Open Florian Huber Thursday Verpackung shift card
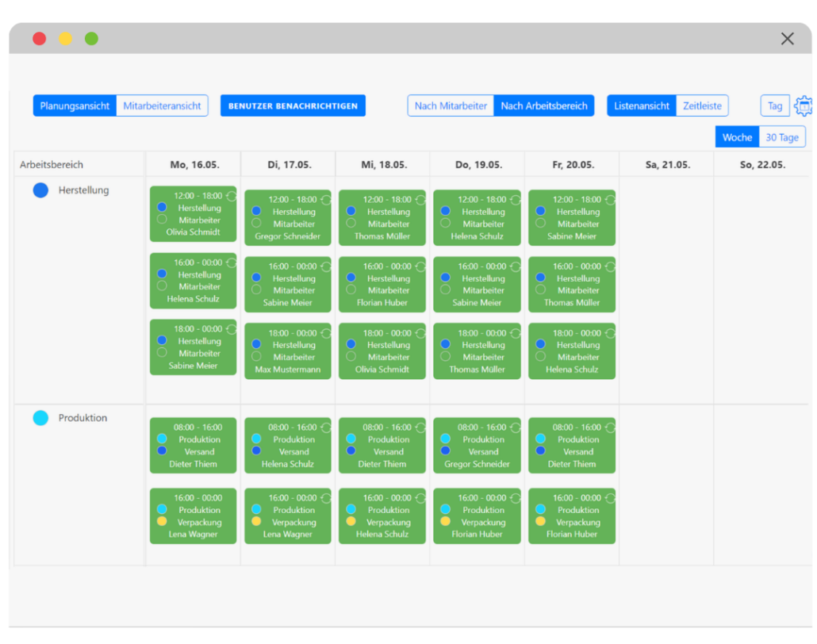This screenshot has width=817, height=644. (477, 516)
